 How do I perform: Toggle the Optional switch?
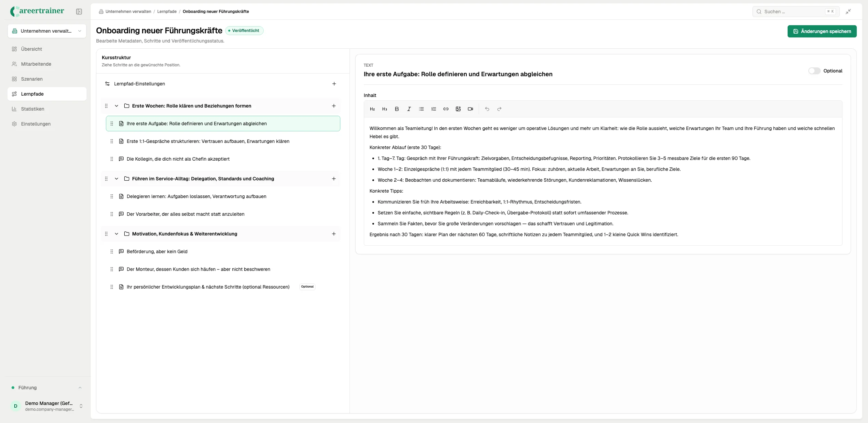[815, 71]
